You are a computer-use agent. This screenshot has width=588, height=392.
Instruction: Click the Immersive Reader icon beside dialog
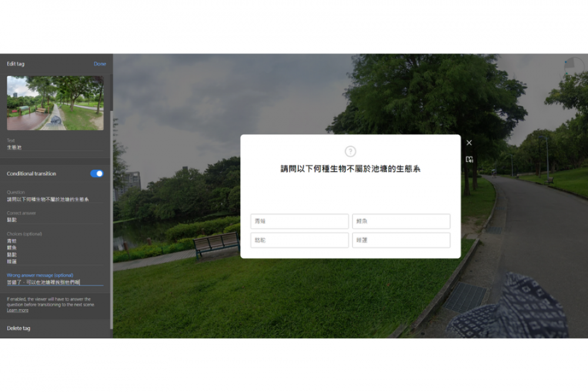coord(469,159)
